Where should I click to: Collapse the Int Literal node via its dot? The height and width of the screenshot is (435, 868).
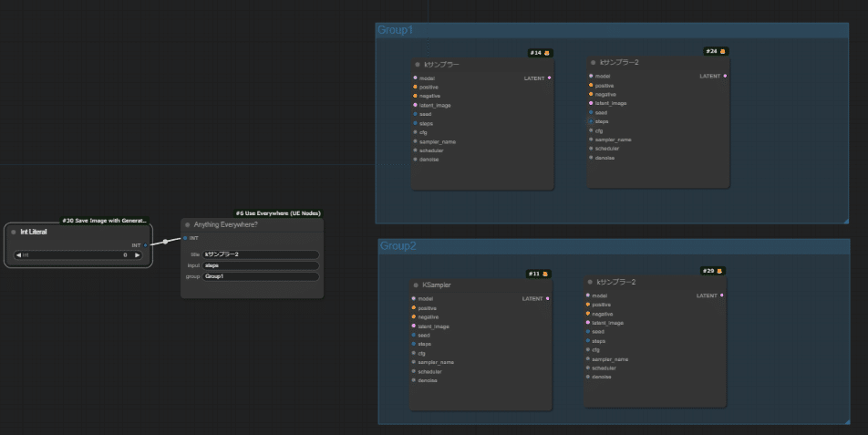tap(14, 232)
